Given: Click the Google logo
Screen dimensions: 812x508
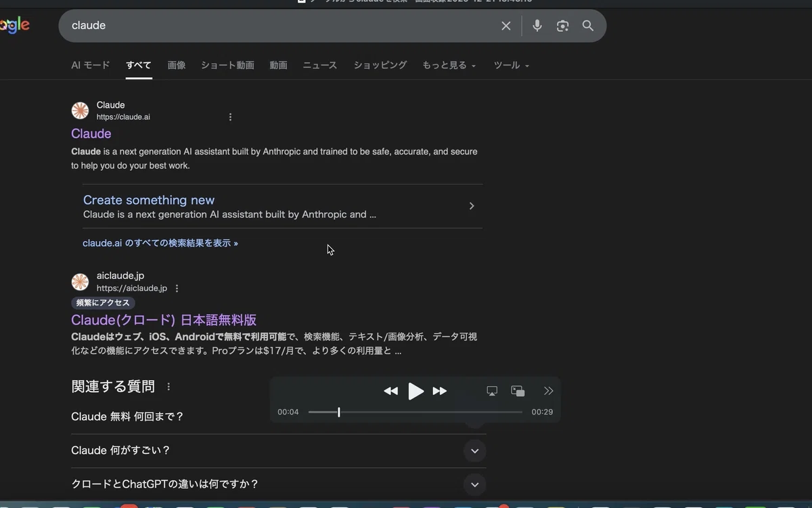Looking at the screenshot, I should pos(14,26).
